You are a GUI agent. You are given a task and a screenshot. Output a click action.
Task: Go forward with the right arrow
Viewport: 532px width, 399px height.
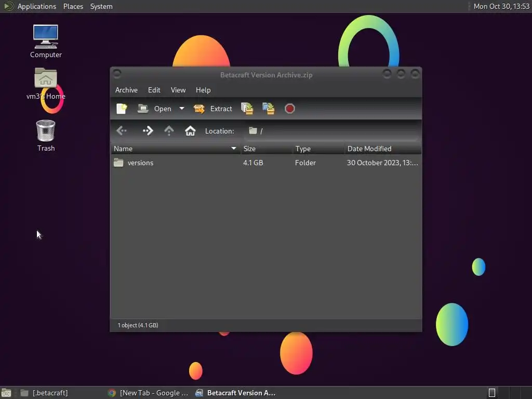pos(148,130)
